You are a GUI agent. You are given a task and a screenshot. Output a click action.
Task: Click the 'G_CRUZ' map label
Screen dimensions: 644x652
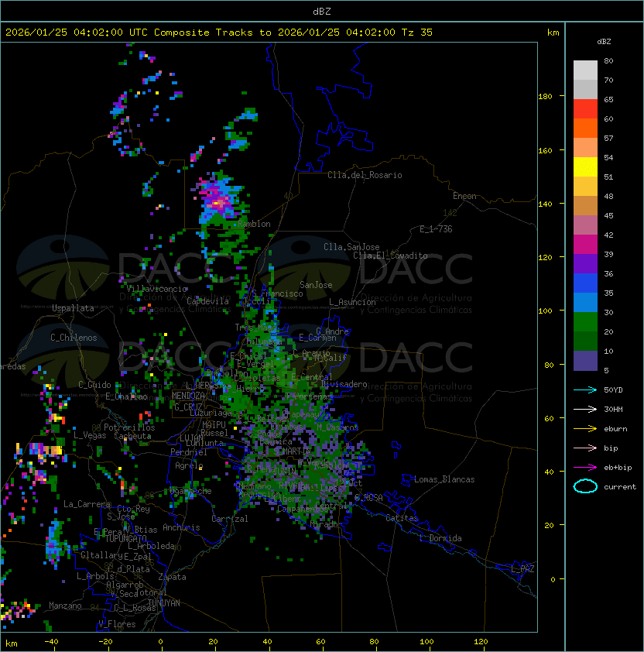[188, 407]
